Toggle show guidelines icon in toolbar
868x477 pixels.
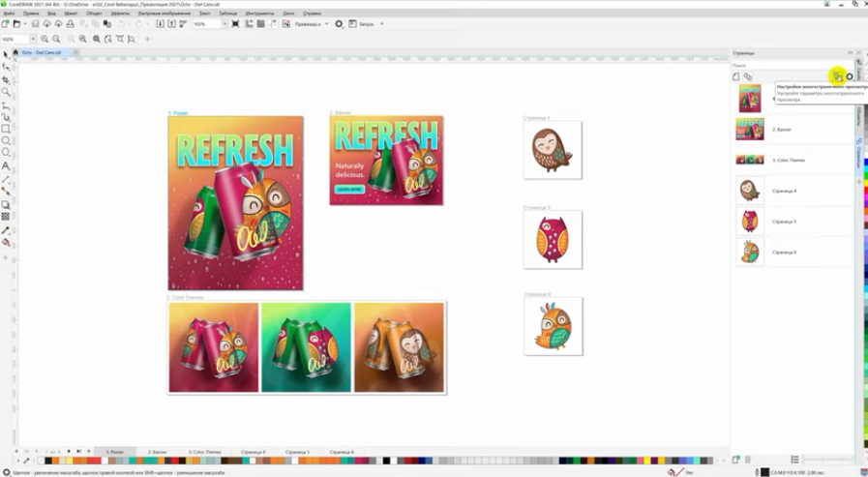tap(272, 24)
